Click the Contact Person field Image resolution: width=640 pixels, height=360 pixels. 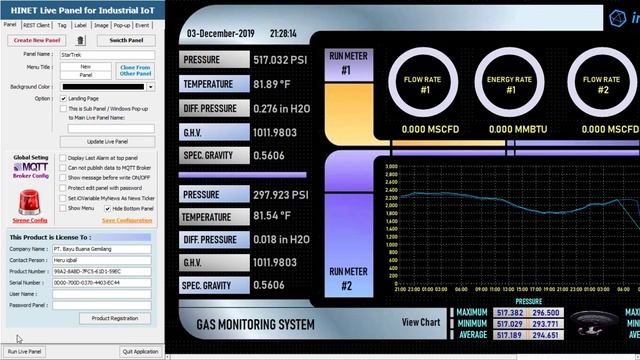pos(102,260)
